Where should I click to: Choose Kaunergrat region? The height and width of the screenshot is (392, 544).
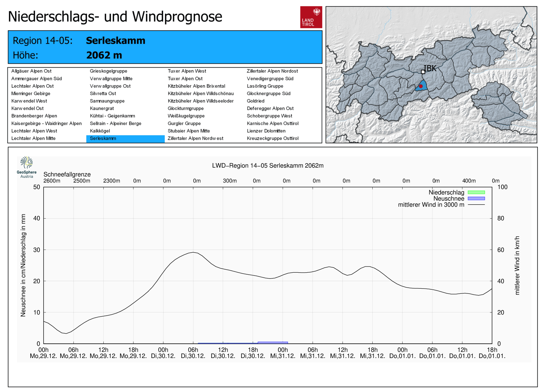102,108
